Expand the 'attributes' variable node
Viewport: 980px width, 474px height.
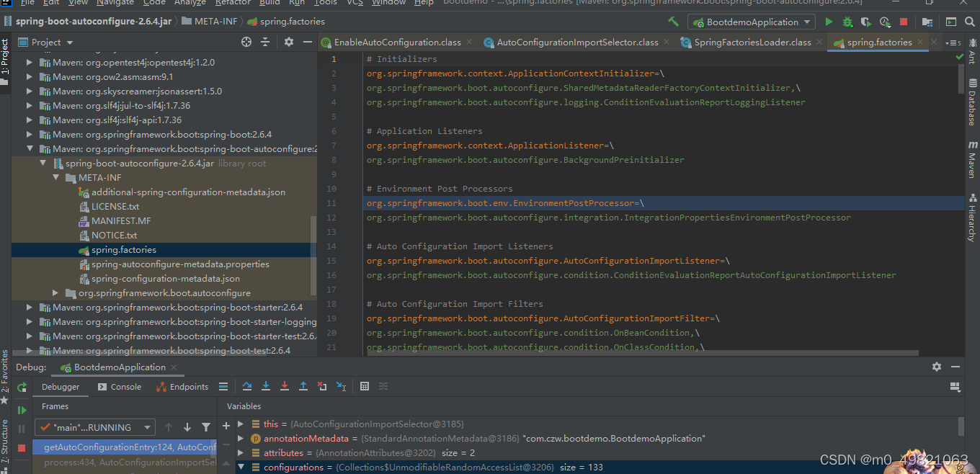[241, 453]
